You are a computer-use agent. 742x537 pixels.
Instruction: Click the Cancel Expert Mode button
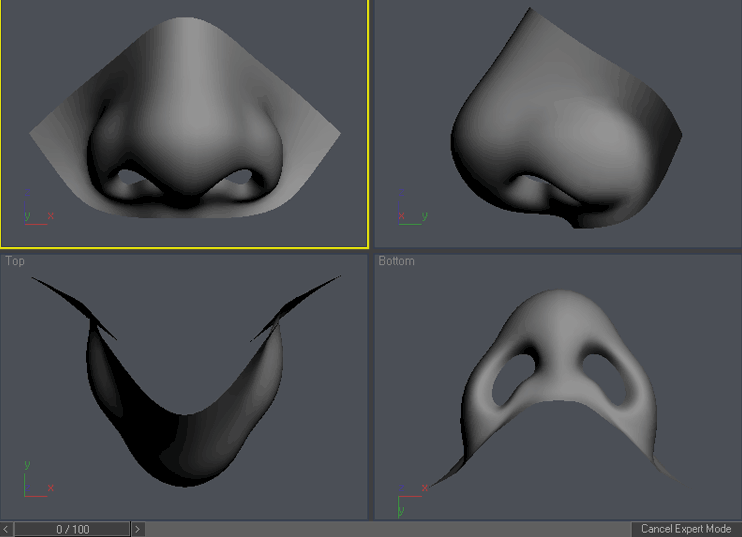tap(686, 529)
